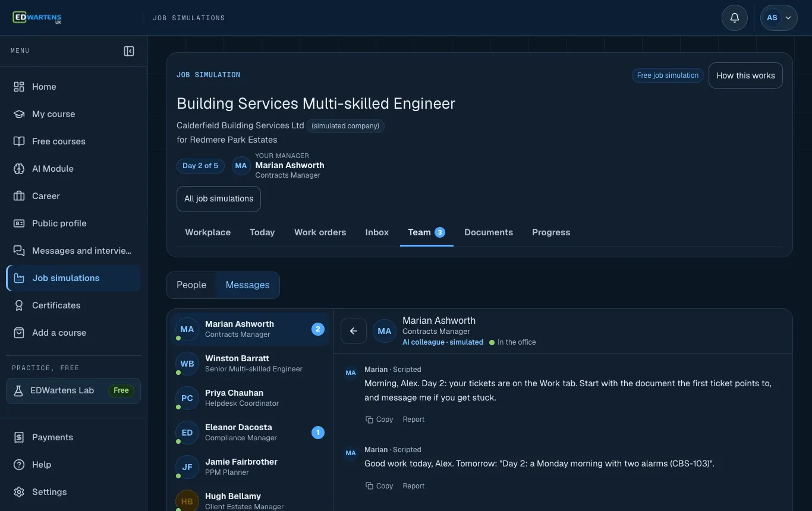The height and width of the screenshot is (511, 812).
Task: Open the notifications bell
Action: (735, 18)
